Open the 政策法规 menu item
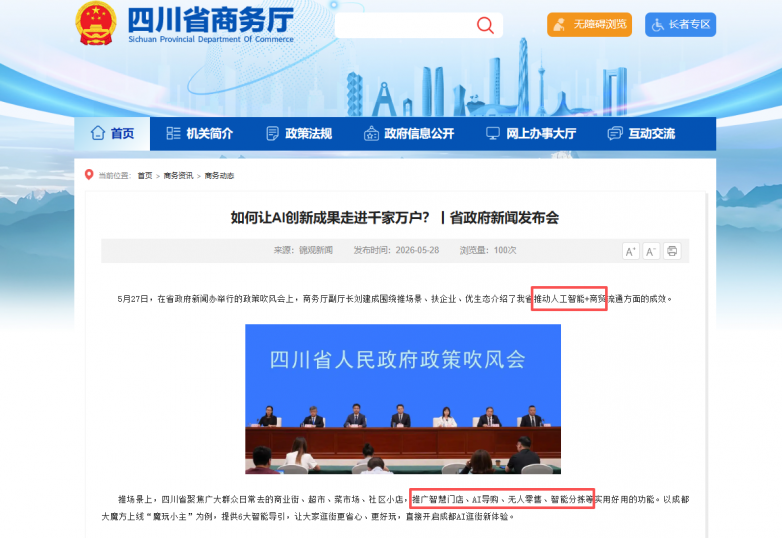Image resolution: width=782 pixels, height=538 pixels. point(299,134)
